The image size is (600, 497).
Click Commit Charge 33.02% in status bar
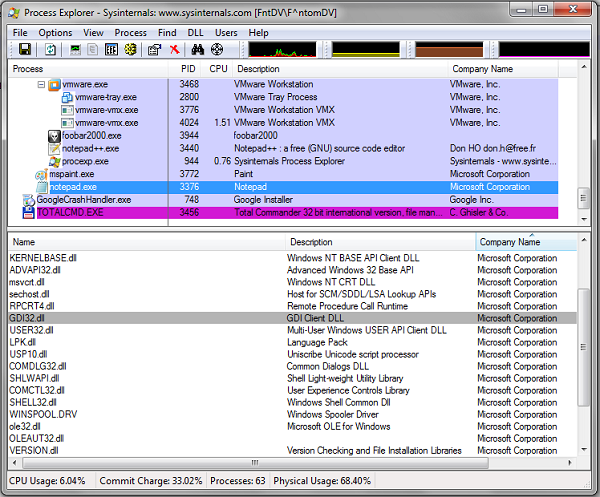pyautogui.click(x=151, y=481)
